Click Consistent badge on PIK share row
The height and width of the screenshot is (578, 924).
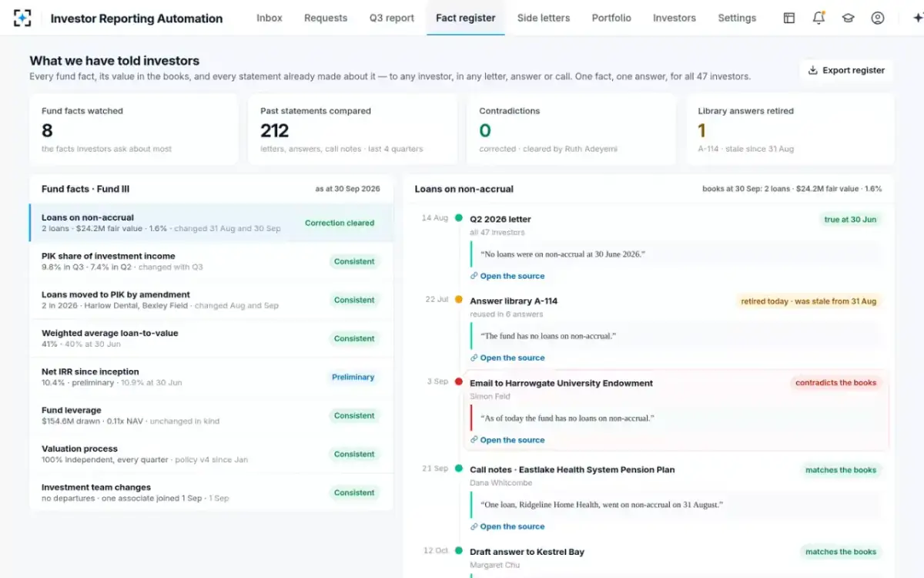(354, 261)
